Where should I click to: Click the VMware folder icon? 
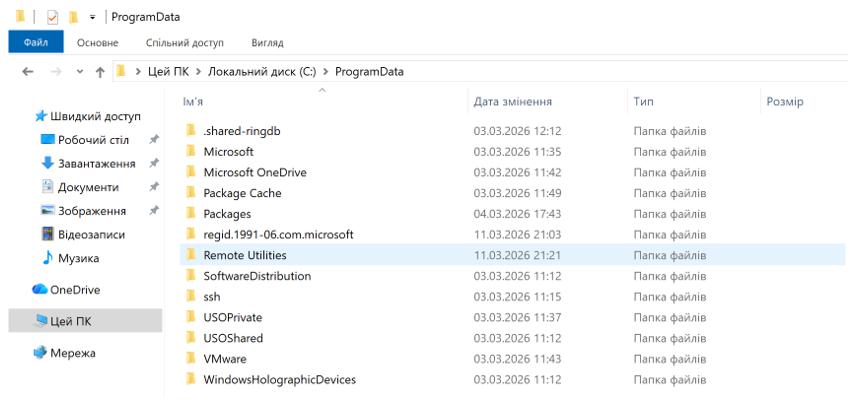(190, 359)
